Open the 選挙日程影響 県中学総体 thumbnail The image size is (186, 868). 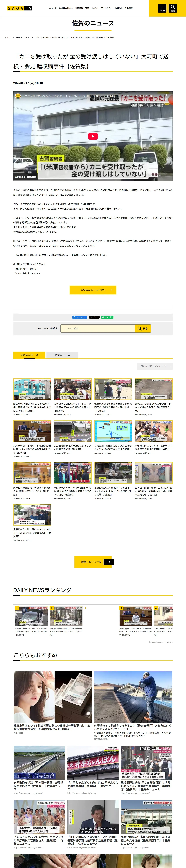(x=32, y=473)
